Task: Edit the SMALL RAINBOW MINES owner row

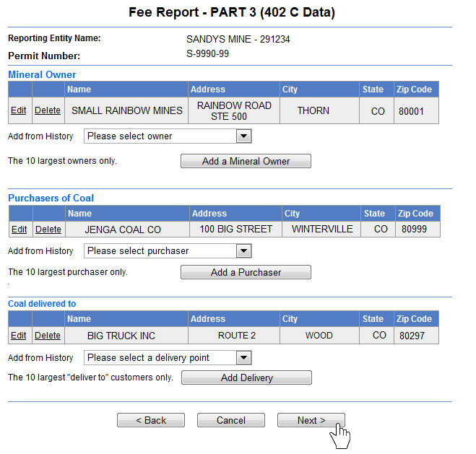Action: click(x=19, y=110)
